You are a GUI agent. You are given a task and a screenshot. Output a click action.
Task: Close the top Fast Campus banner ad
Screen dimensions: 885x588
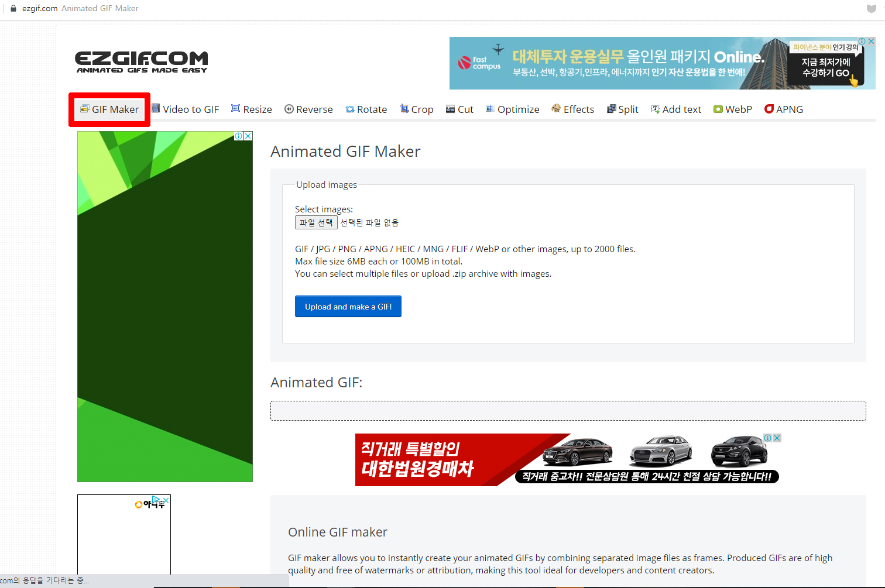871,42
